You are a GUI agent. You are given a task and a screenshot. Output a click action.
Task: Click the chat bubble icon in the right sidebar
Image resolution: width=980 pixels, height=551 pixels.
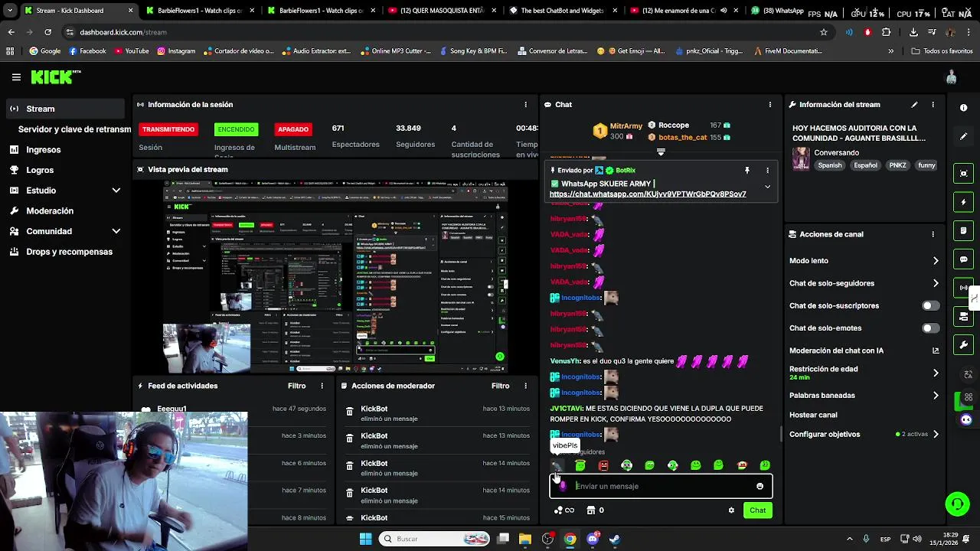tap(964, 259)
